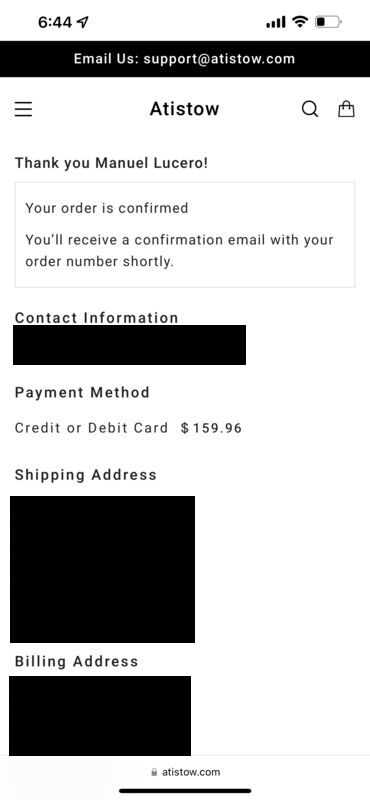Viewport: 370px width, 800px height.
Task: Tap the support@atistow.com email banner
Action: coord(185,59)
